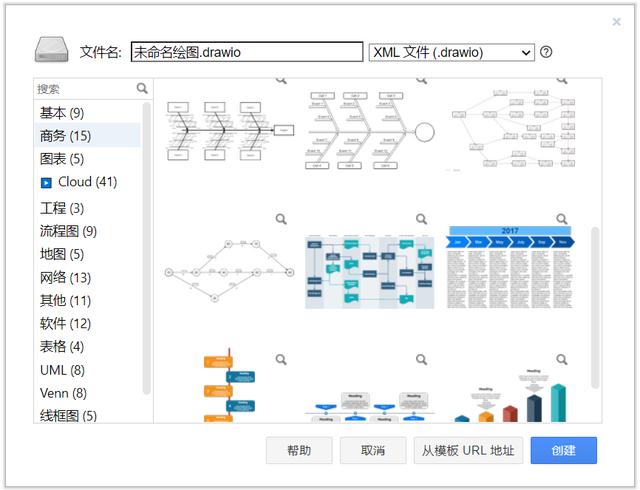
Task: Click the Cloud category play icon
Action: (x=46, y=183)
